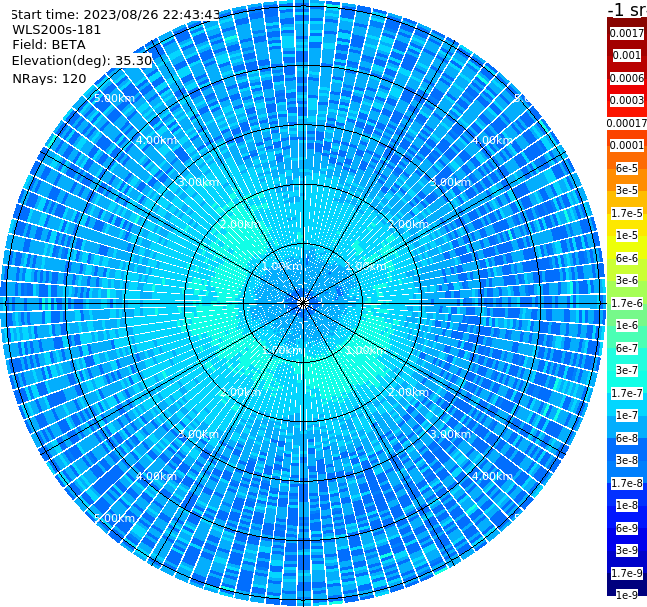The width and height of the screenshot is (647, 607).
Task: Click the 6e-7 colorbar value
Action: [x=627, y=348]
